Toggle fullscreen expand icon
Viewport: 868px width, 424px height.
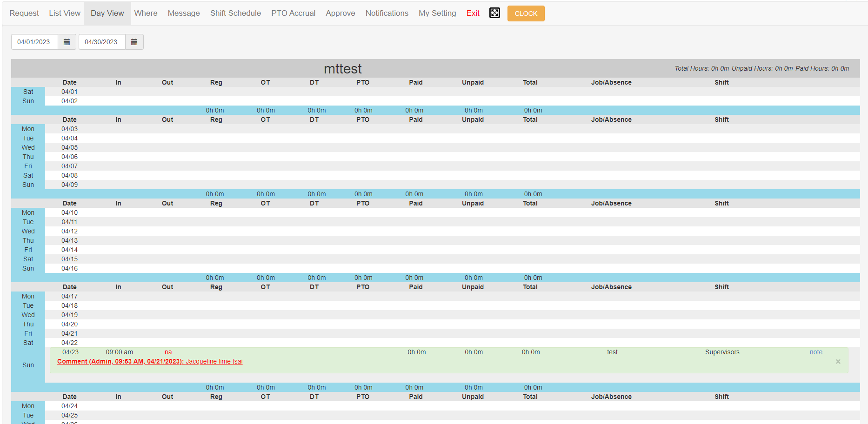coord(494,13)
